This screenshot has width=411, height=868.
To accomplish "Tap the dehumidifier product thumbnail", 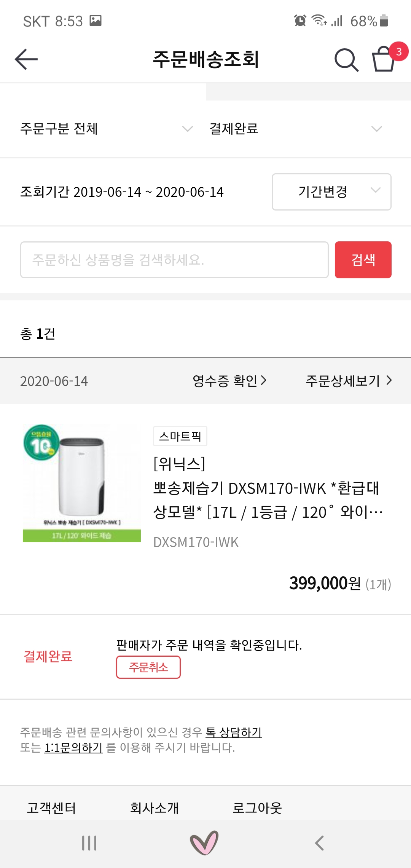I will click(82, 483).
